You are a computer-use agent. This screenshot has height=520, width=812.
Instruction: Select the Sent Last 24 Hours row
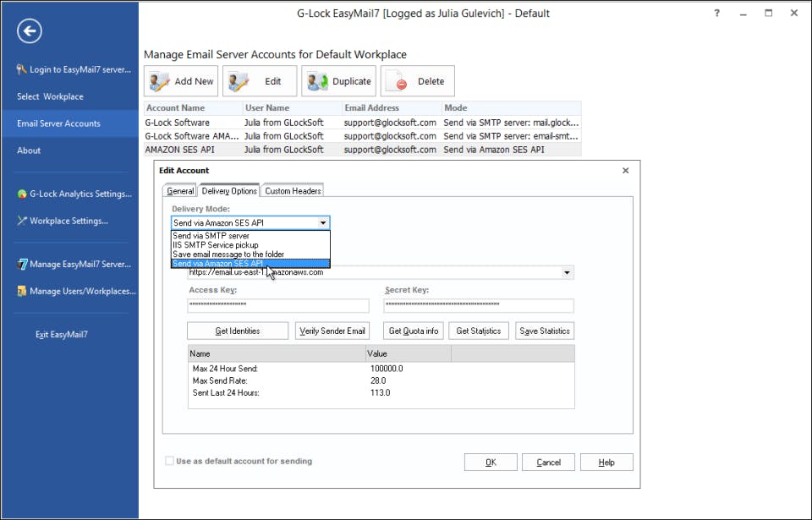(x=381, y=392)
